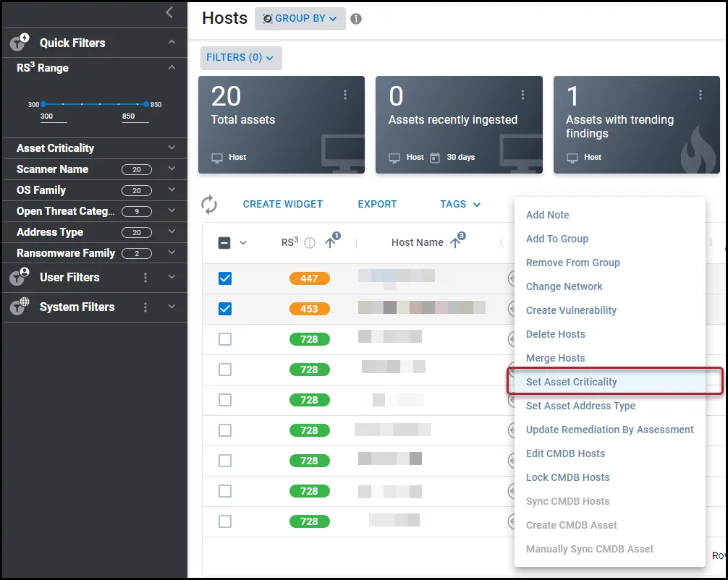Click the RS3 range maximum slider handle

pos(145,104)
